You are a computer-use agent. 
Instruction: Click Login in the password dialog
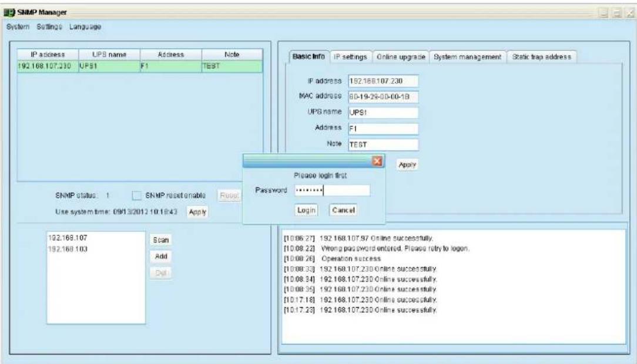(306, 210)
